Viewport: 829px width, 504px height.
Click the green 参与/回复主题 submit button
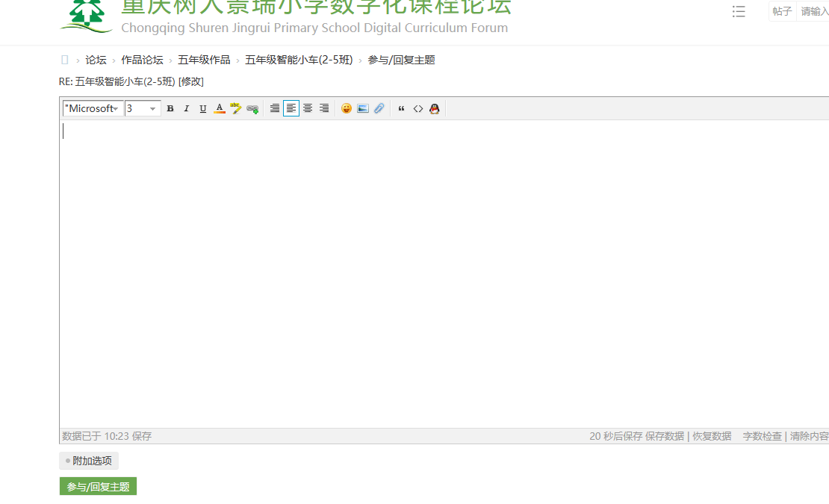pos(98,487)
